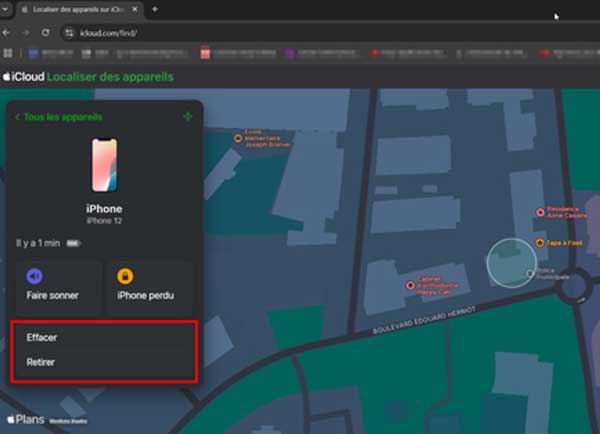Click the Faire sonner speaker icon
Screen dimensions: 600x434
tap(35, 277)
